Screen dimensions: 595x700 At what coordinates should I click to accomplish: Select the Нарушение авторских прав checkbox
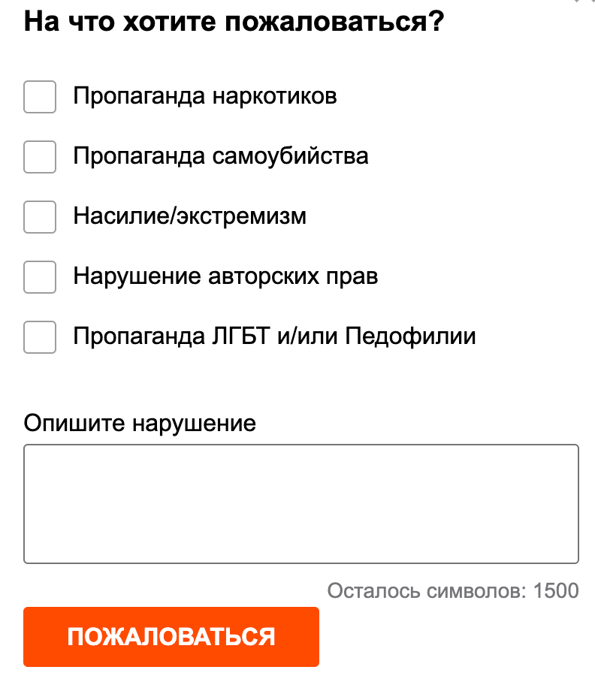40,277
